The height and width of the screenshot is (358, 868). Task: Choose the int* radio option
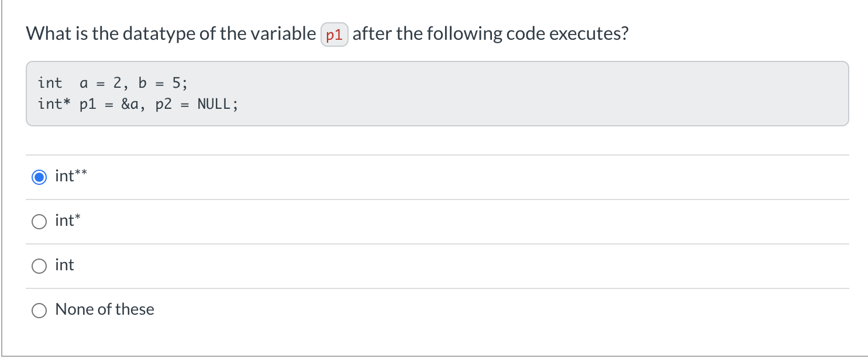pyautogui.click(x=39, y=221)
